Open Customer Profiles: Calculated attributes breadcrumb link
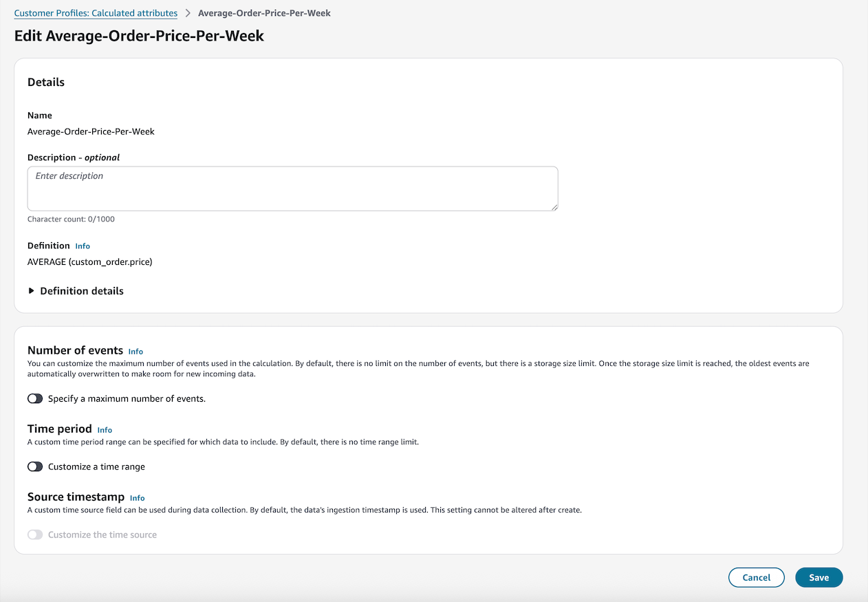This screenshot has height=602, width=868. coord(96,13)
